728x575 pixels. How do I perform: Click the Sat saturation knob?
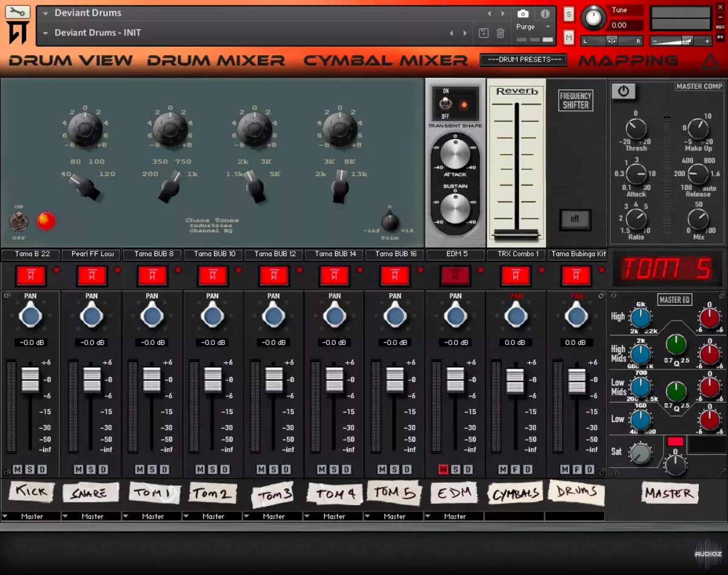click(640, 453)
